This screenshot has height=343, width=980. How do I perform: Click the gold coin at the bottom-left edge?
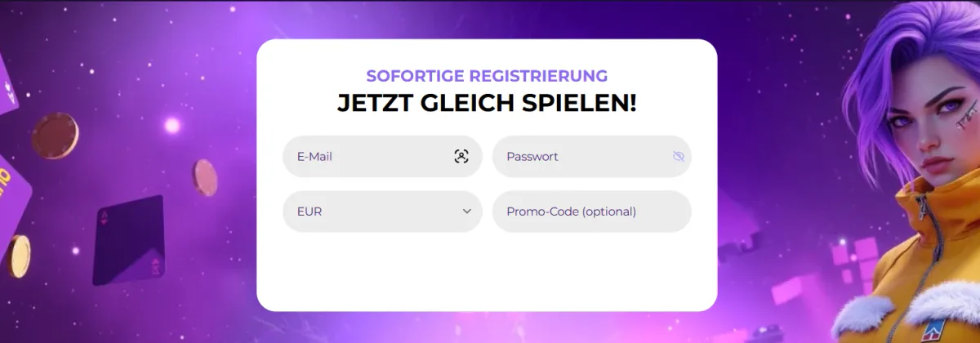[x=16, y=256]
